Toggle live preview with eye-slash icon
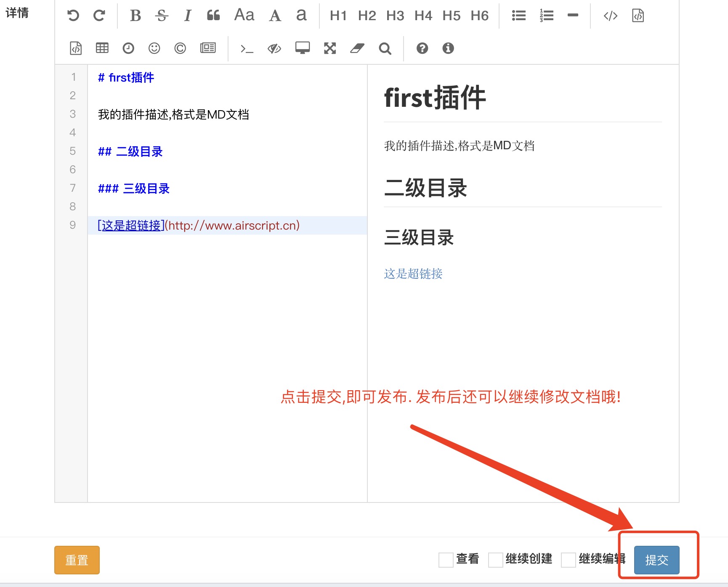 (x=274, y=49)
